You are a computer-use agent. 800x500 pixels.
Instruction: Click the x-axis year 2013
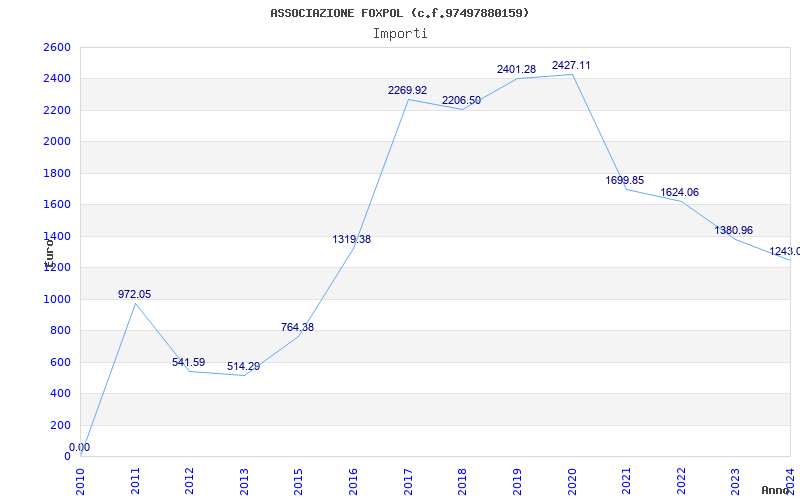244,481
